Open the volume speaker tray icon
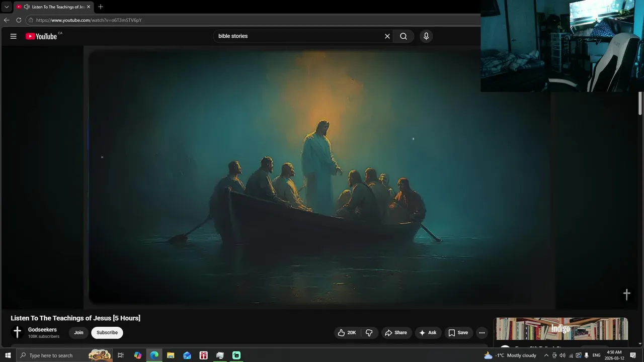Image resolution: width=644 pixels, height=362 pixels. (x=562, y=355)
